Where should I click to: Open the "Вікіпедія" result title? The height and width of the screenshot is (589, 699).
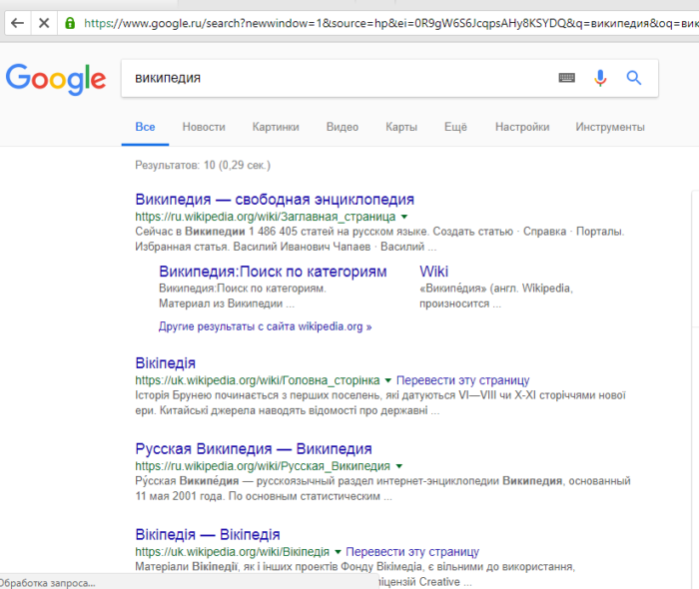[x=165, y=363]
